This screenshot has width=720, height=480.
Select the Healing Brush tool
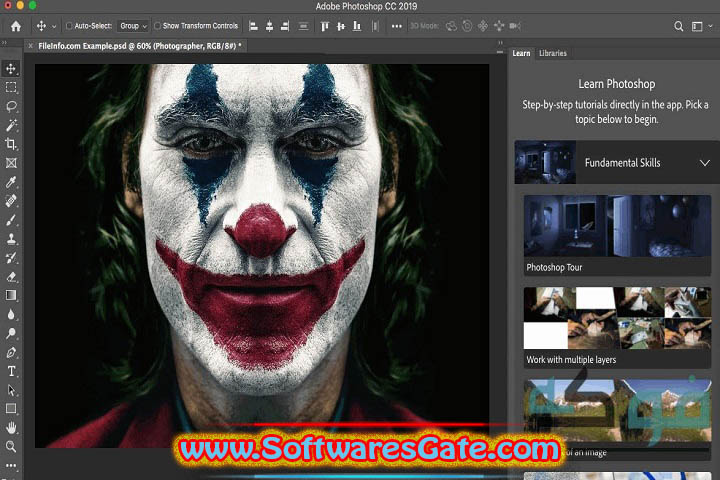[11, 201]
